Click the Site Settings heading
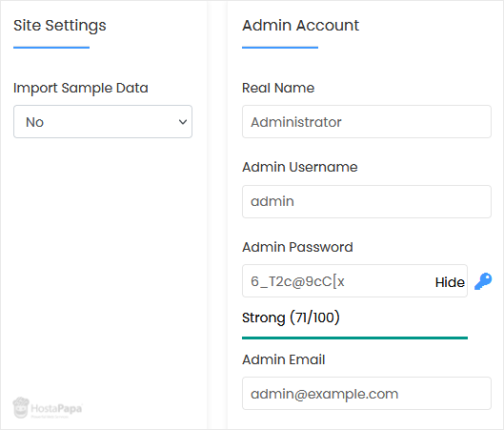Viewport: 504px width, 430px height. [60, 26]
